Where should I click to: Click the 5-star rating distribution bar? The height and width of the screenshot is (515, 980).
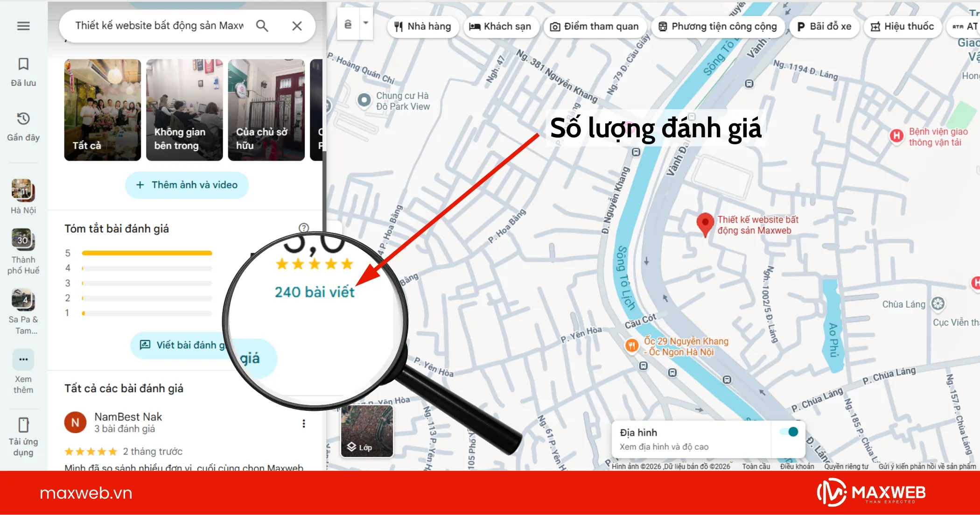(x=147, y=253)
